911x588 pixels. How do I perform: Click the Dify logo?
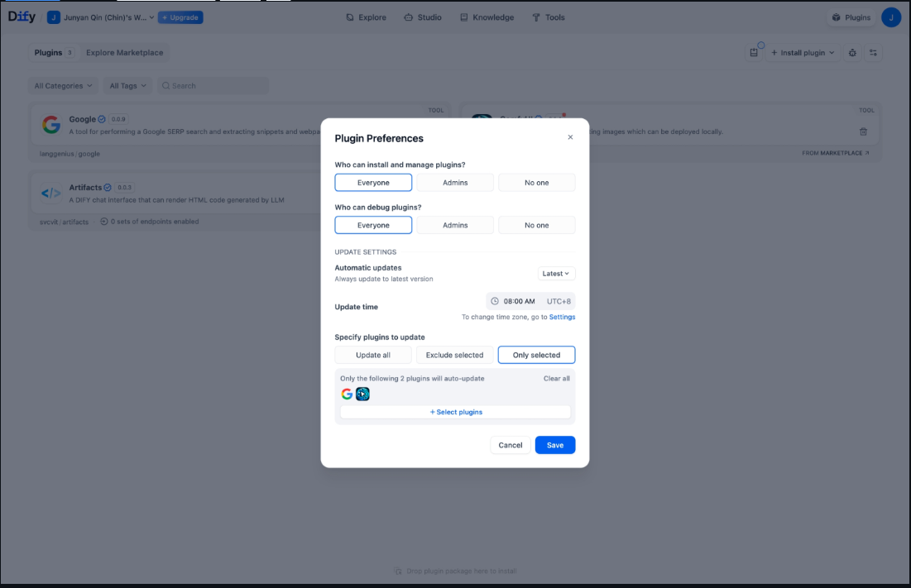[x=22, y=17]
